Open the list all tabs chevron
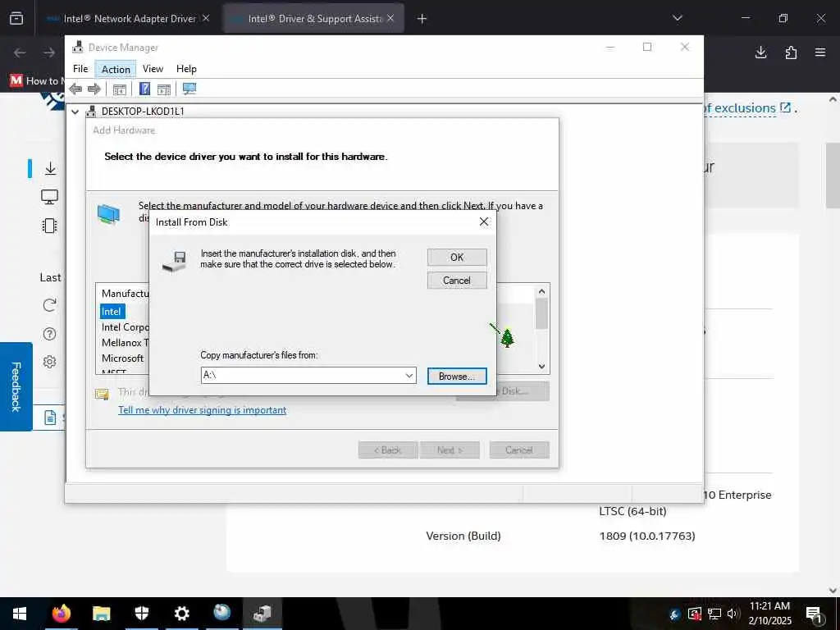The width and height of the screenshot is (840, 630). pos(678,18)
